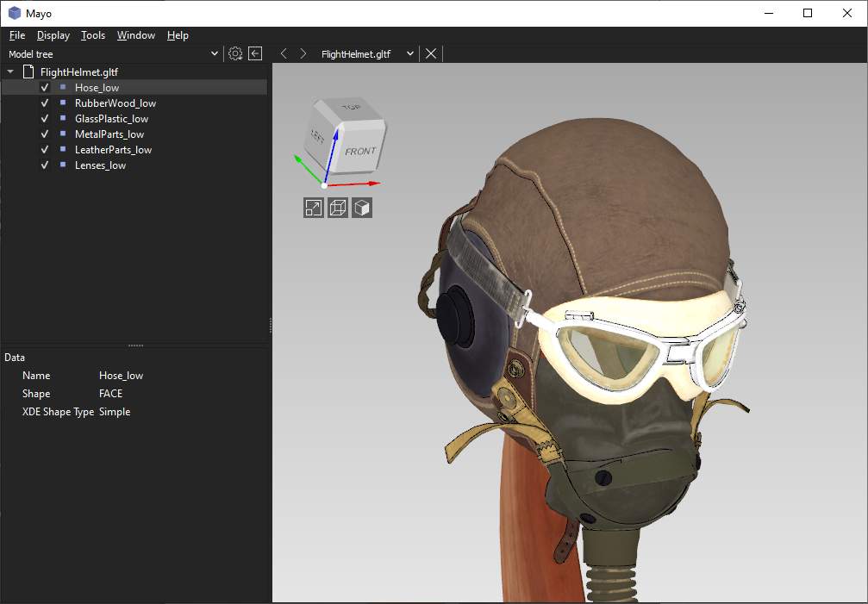
Task: Collapse left sidebar with arrow icon
Action: click(255, 53)
